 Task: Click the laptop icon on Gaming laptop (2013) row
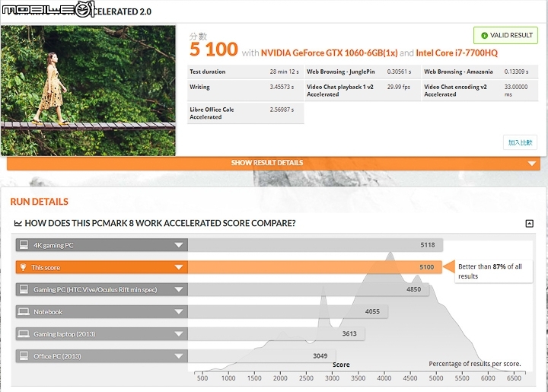(24, 334)
